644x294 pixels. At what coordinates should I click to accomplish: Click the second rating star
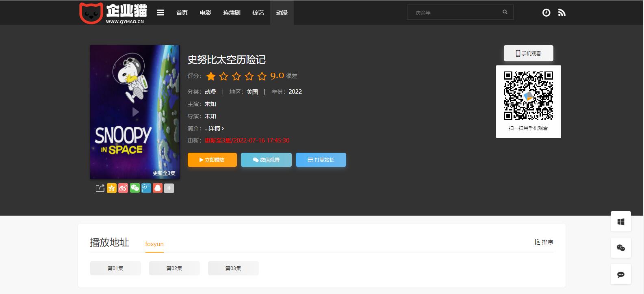click(x=224, y=76)
